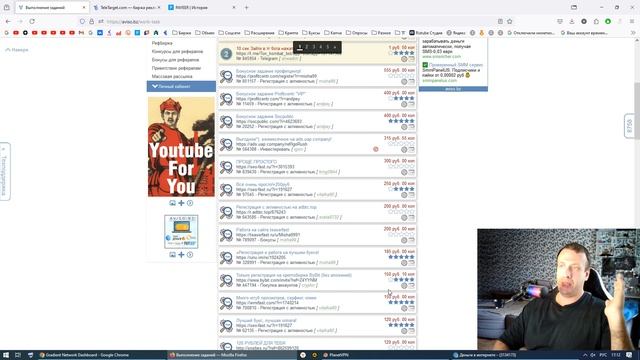Open the 120 РУБЛЕЙ ДЛЯ ТЕБЯ task title
Image resolution: width=640 pixels, height=360 pixels.
click(x=261, y=343)
